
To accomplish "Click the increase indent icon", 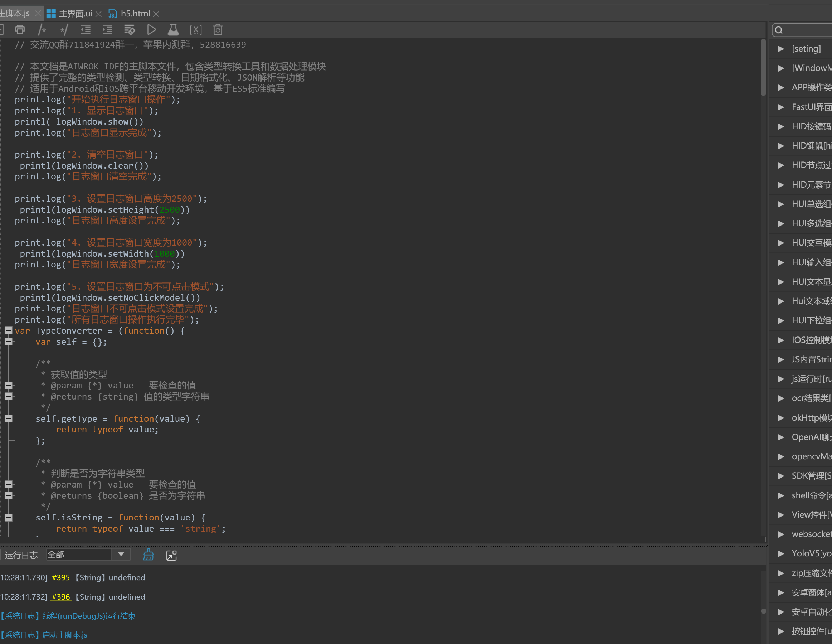I will point(107,29).
